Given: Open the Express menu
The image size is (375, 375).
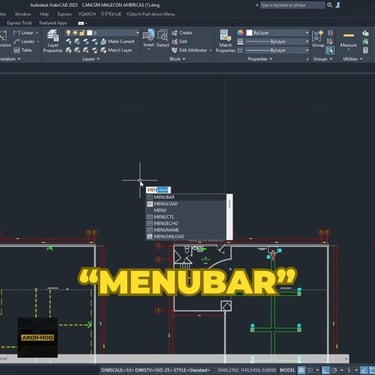Looking at the screenshot, I should 64,14.
